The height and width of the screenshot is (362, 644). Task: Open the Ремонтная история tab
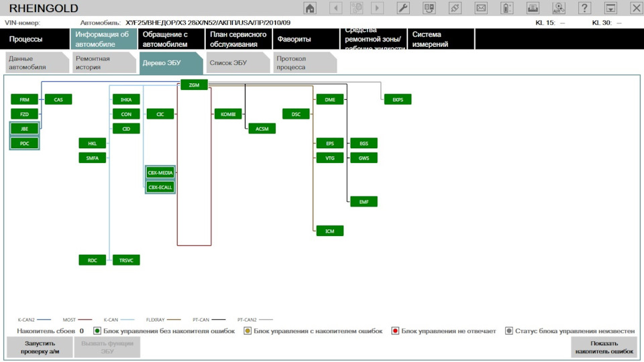103,63
